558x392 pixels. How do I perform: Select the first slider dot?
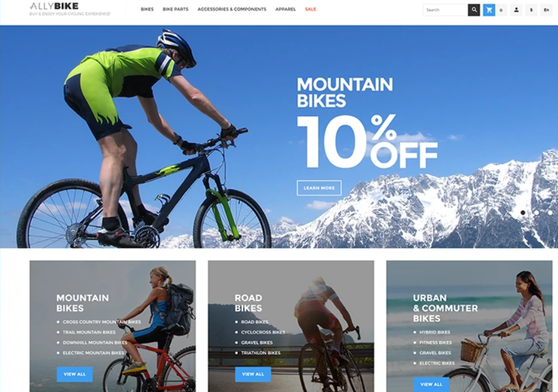(523, 212)
